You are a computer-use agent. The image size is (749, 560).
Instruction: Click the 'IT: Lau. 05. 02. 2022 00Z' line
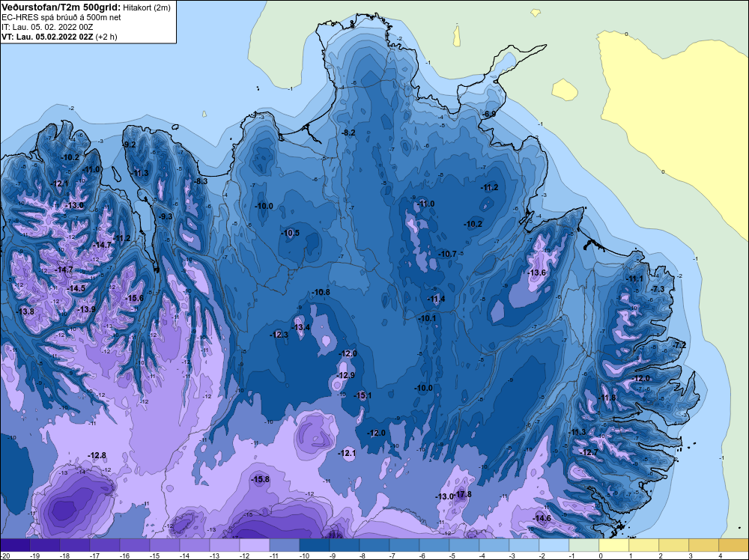pos(47,27)
